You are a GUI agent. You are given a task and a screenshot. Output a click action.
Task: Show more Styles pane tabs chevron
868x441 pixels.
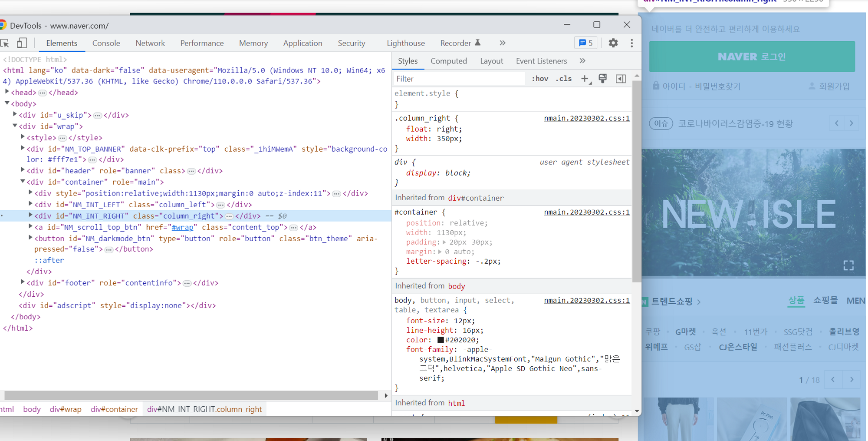[582, 61]
